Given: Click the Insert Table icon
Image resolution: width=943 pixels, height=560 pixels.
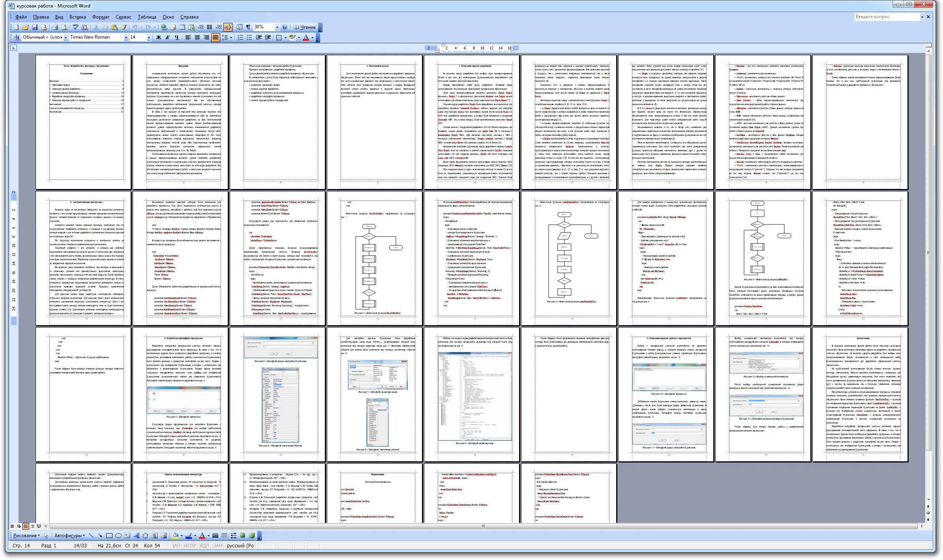Looking at the screenshot, I should (182, 27).
